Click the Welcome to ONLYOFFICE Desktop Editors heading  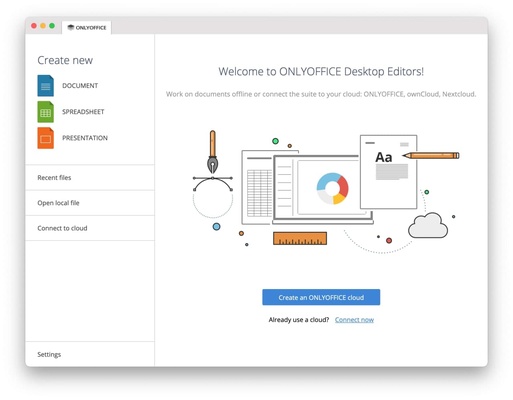[x=321, y=72]
